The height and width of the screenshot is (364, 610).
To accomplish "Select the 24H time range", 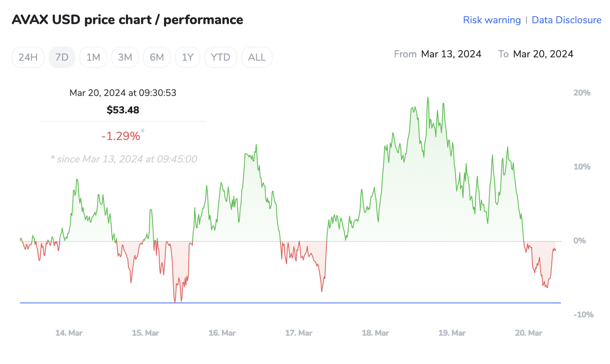I will pos(28,57).
